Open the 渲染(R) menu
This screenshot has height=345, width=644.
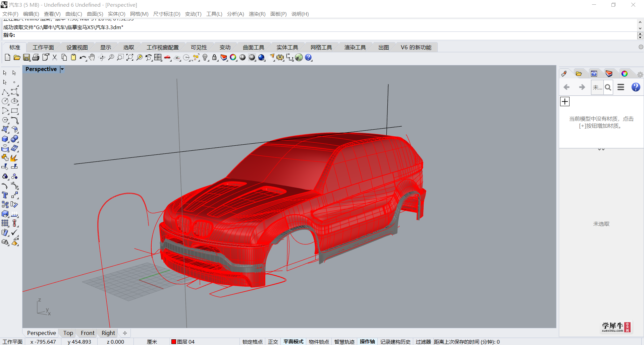click(257, 14)
